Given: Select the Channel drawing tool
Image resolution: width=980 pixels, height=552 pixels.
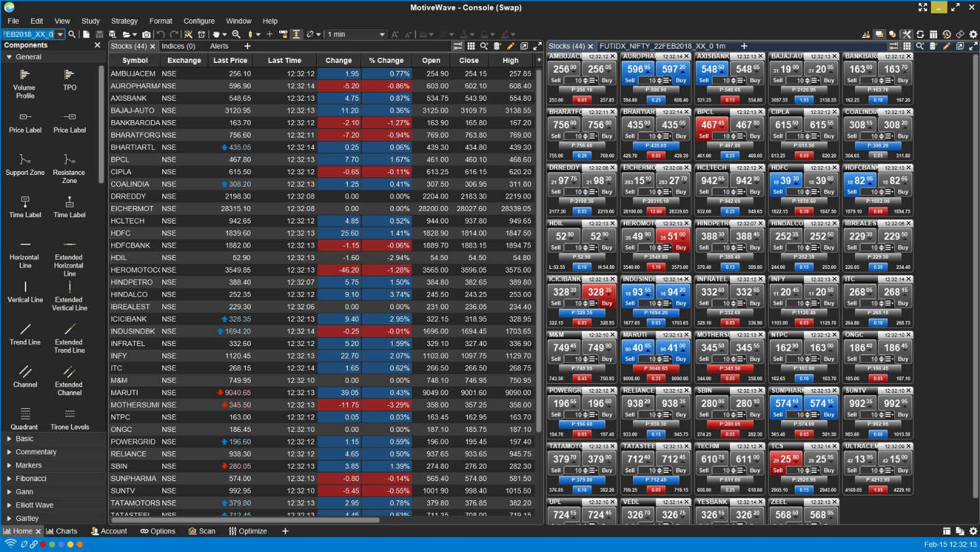Looking at the screenshot, I should tap(25, 377).
